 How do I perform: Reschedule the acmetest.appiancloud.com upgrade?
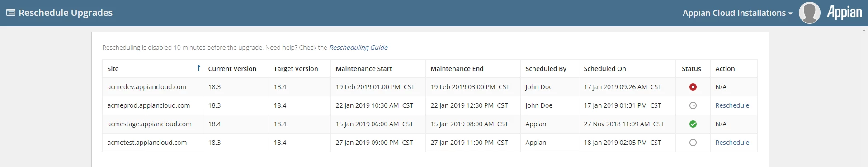tap(732, 143)
